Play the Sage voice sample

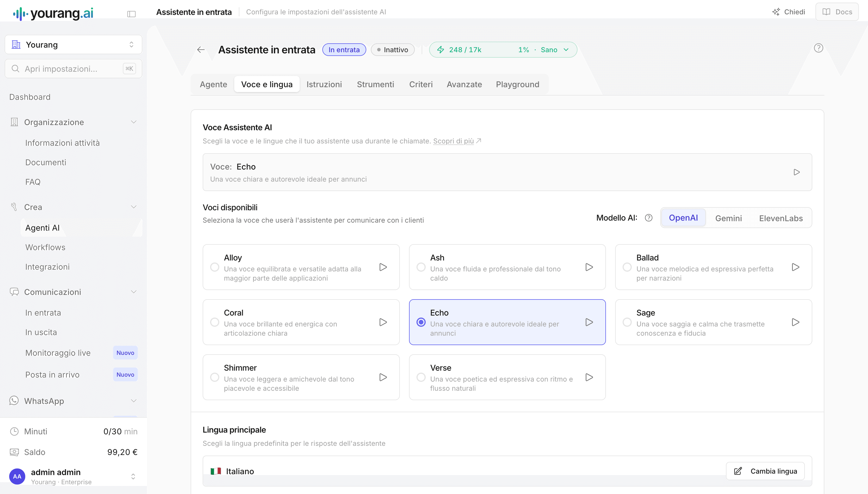coord(795,322)
